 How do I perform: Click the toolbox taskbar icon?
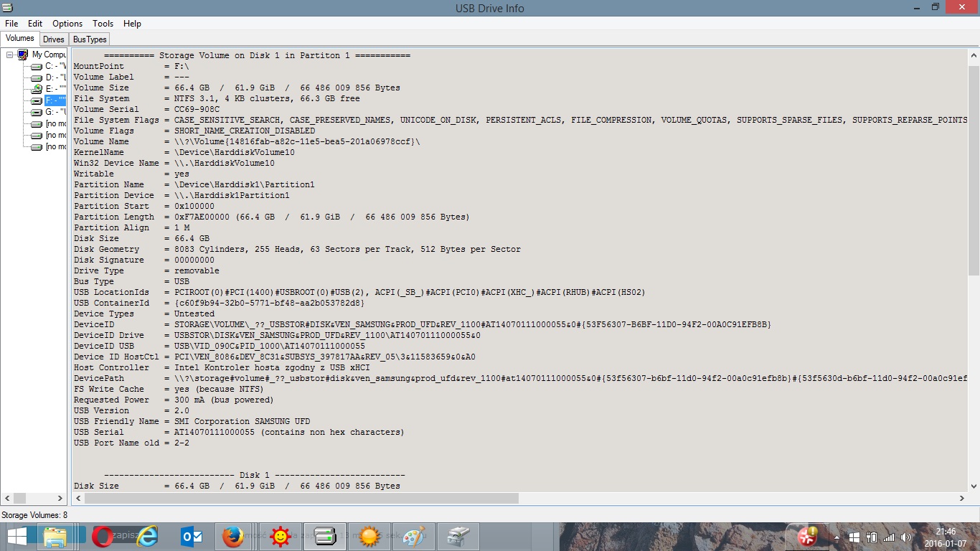coord(458,536)
